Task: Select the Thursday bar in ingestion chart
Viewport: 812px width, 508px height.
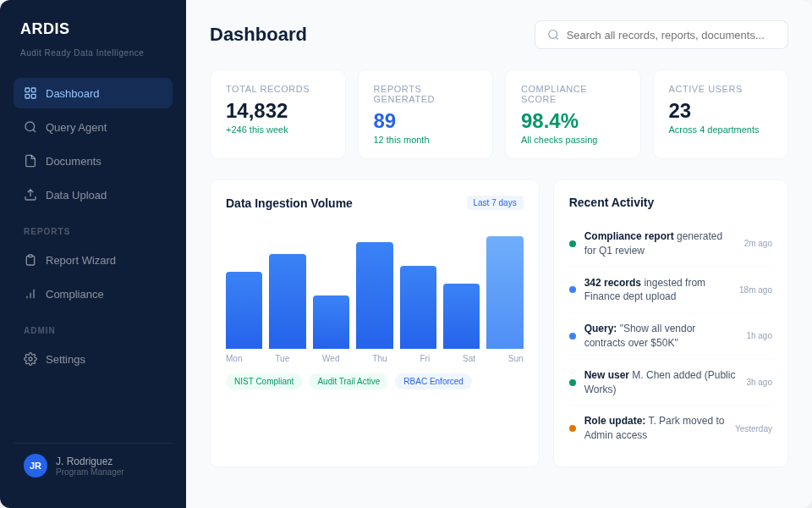Action: point(374,295)
